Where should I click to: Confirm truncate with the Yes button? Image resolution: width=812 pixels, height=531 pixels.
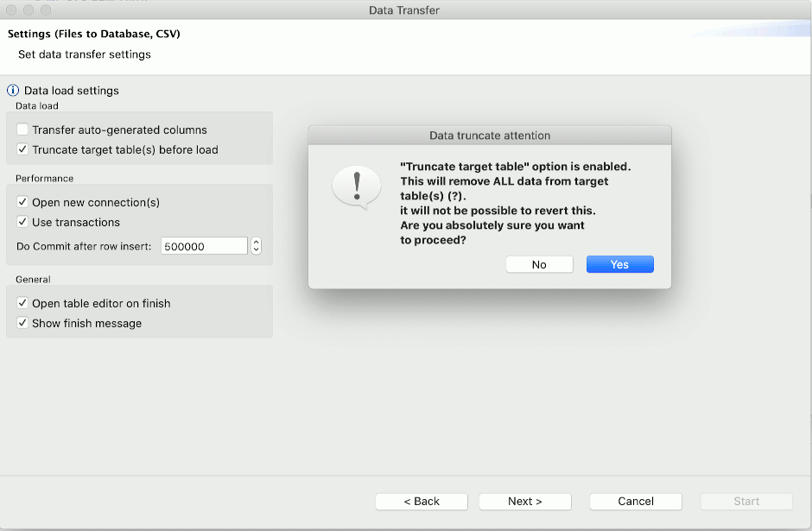(x=620, y=264)
